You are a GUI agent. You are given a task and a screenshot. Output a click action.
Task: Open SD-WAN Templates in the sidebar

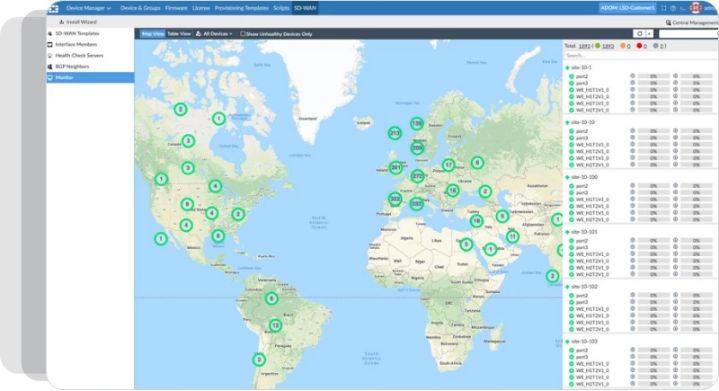point(77,33)
